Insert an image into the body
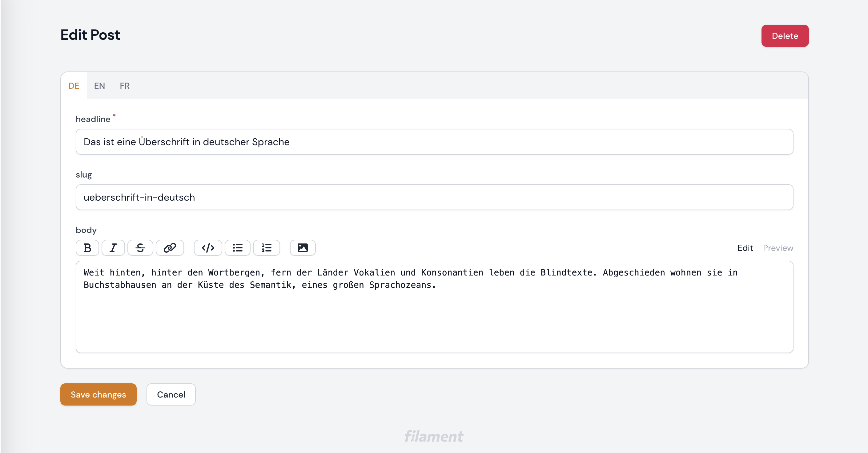Viewport: 868px width, 453px height. (x=303, y=248)
